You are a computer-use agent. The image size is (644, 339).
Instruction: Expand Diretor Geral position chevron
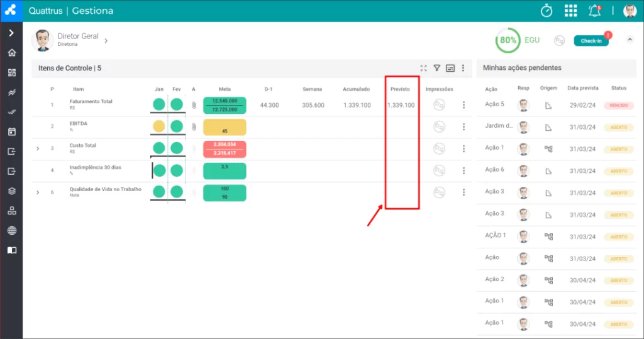(106, 41)
